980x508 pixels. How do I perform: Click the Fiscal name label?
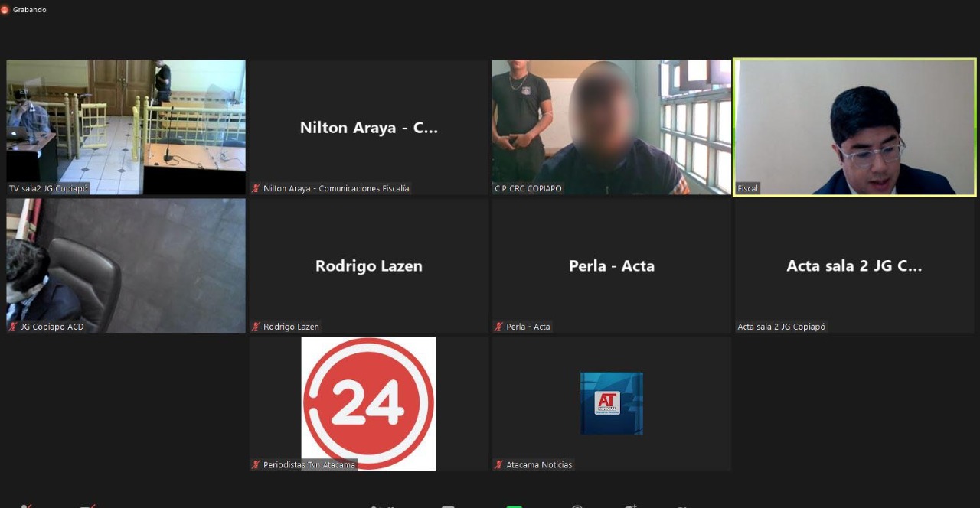click(747, 188)
